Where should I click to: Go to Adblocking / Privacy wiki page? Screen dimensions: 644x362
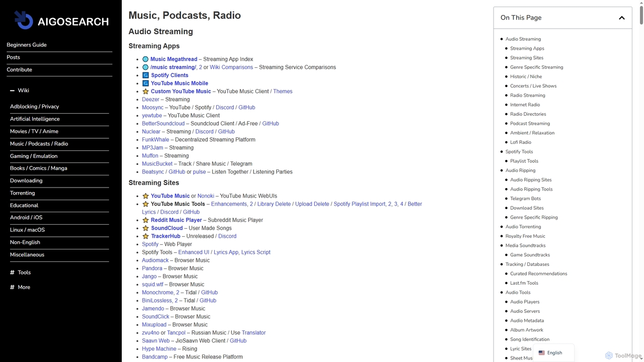(x=34, y=107)
